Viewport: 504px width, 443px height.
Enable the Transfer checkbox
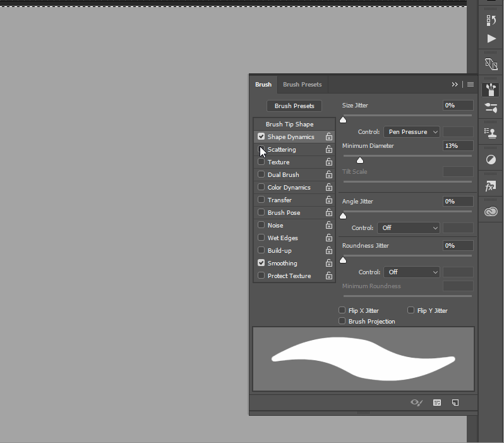261,200
